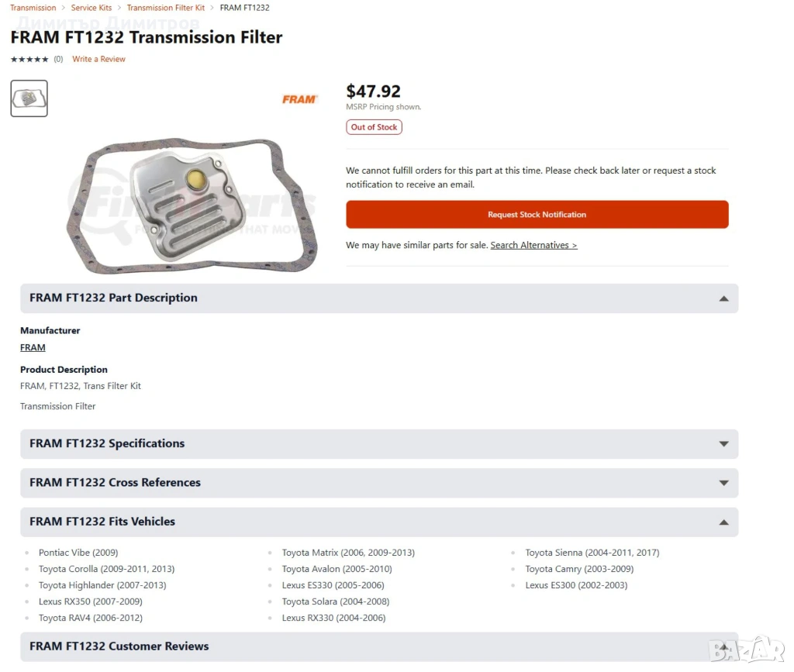This screenshot has width=794, height=672.
Task: Open the Transmission Filter Kit breadcrumb
Action: pos(166,8)
